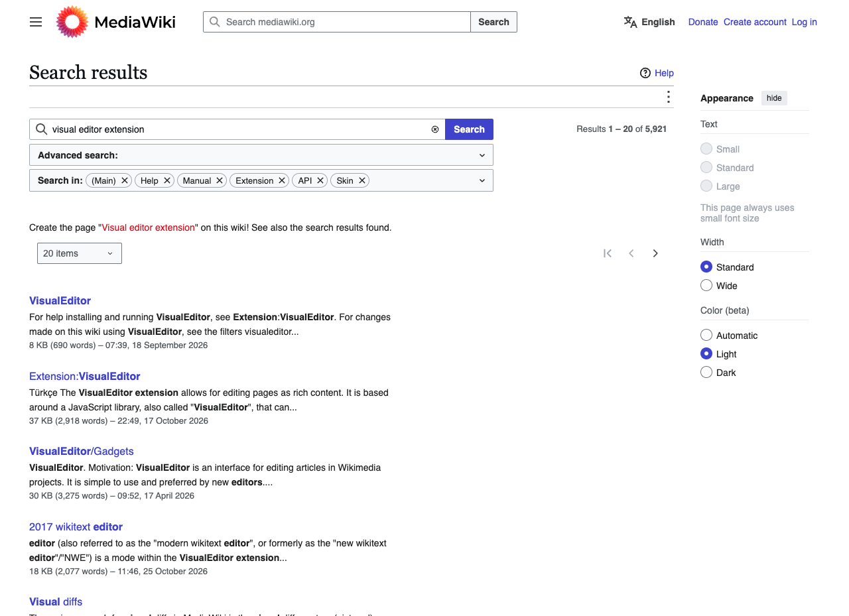849x616 pixels.
Task: Remove the Skin namespace tag
Action: [362, 180]
